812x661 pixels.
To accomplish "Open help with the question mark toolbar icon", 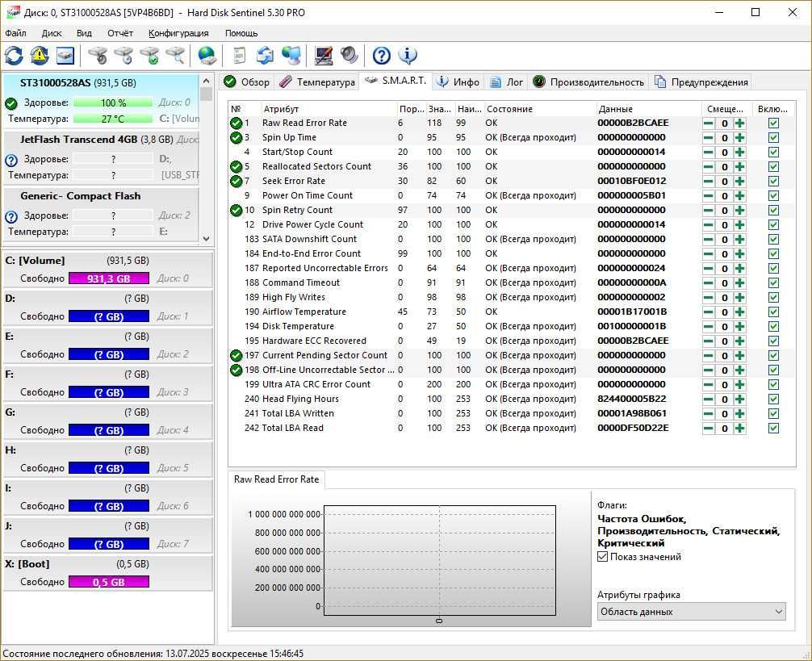I will (382, 56).
